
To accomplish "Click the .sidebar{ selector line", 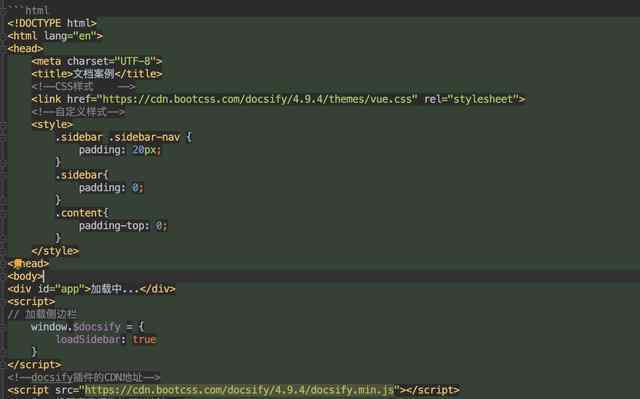I will 82,175.
